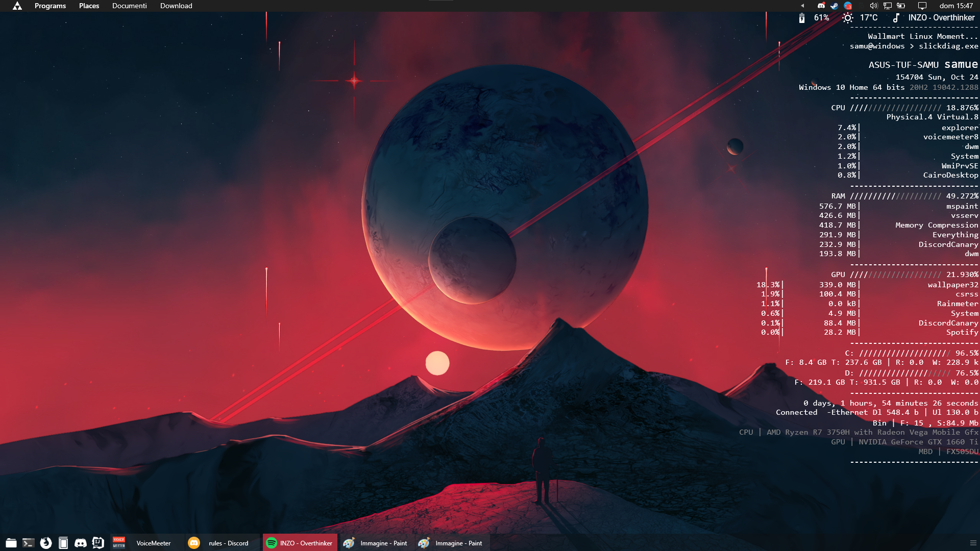980x551 pixels.
Task: Open the network connection tray icon
Action: tap(888, 6)
